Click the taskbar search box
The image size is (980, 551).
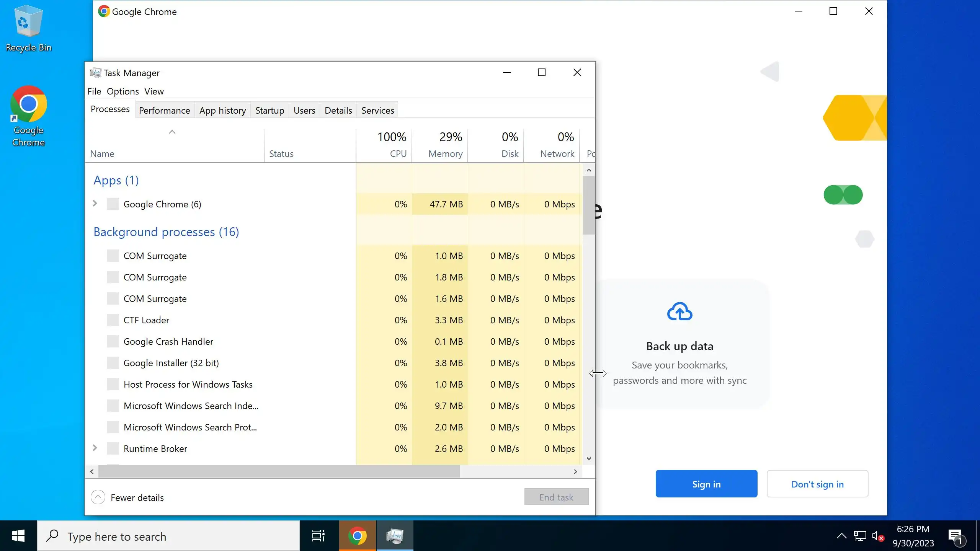click(168, 536)
